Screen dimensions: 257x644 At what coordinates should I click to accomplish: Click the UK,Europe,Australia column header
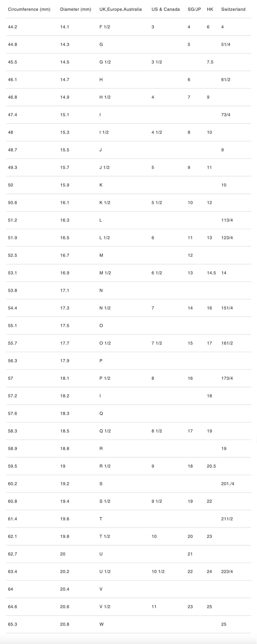[120, 9]
